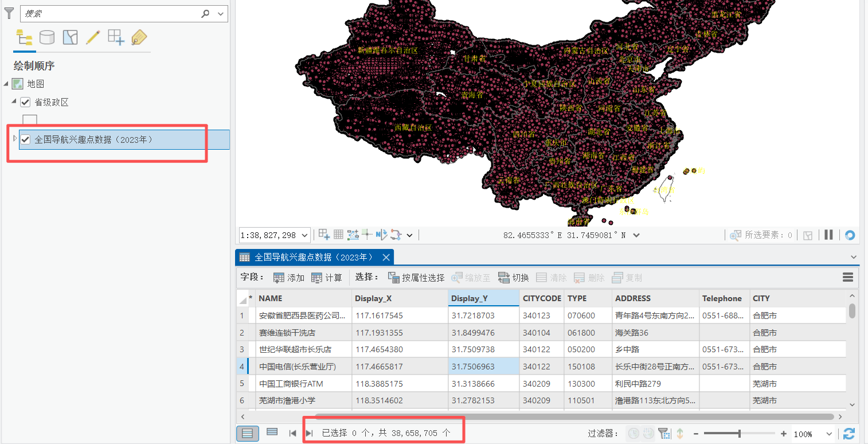Select List By Editing pencil icon
The height and width of the screenshot is (444, 868).
(93, 38)
